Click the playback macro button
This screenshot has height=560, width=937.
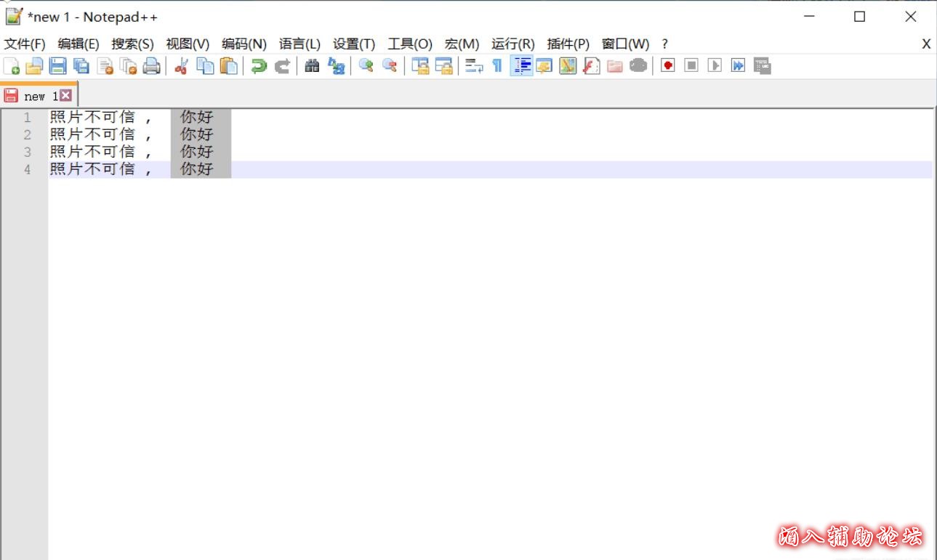(715, 66)
